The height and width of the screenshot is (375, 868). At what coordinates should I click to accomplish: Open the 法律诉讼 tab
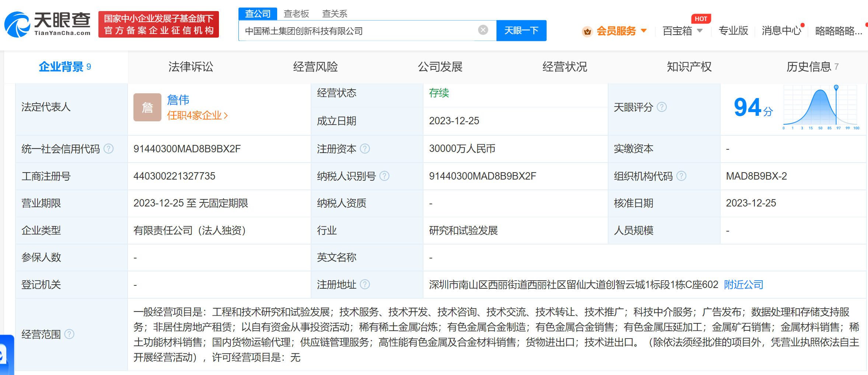(191, 67)
